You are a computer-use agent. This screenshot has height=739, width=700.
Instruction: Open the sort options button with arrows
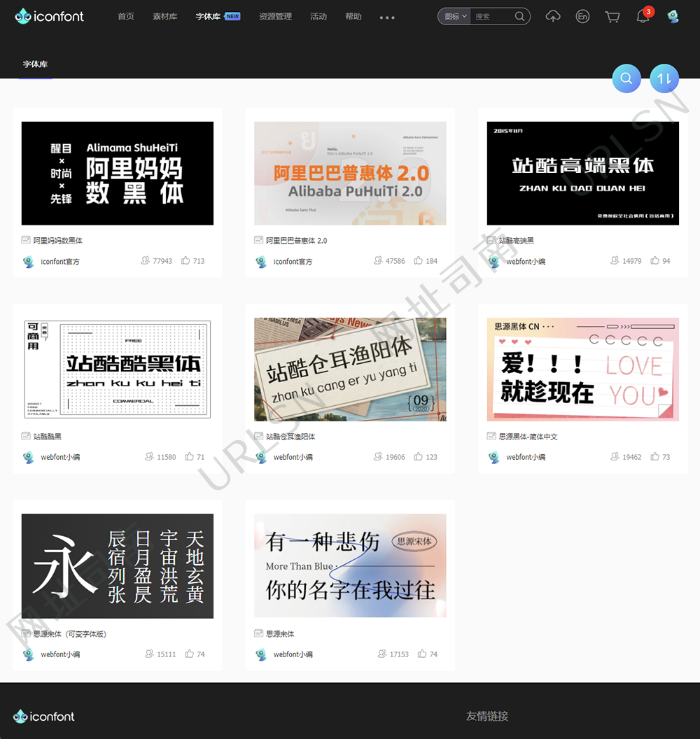point(664,78)
